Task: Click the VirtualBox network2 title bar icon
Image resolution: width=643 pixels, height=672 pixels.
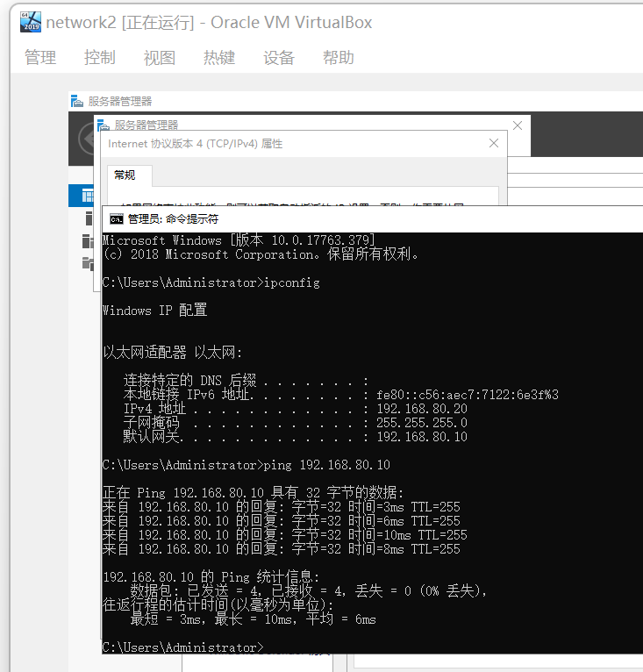Action: [31, 22]
